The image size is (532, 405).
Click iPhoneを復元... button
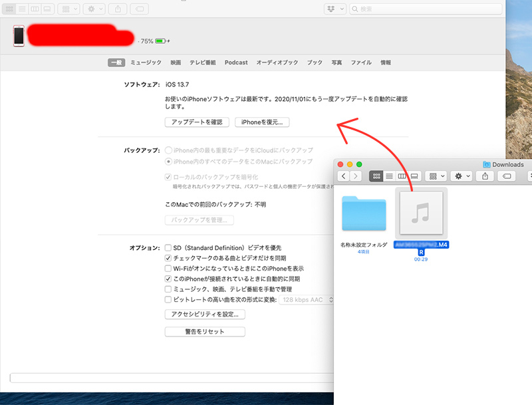pos(262,122)
